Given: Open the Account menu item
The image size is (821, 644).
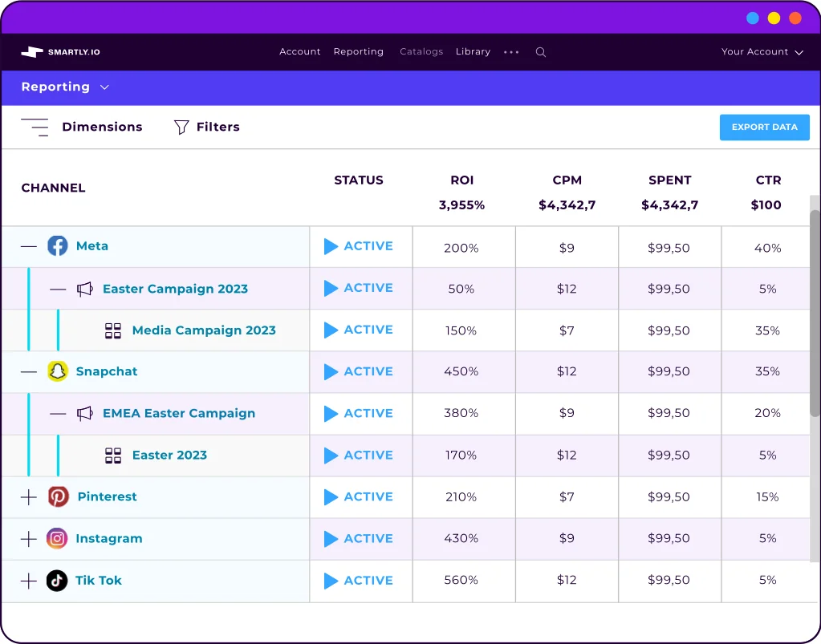Looking at the screenshot, I should [299, 51].
